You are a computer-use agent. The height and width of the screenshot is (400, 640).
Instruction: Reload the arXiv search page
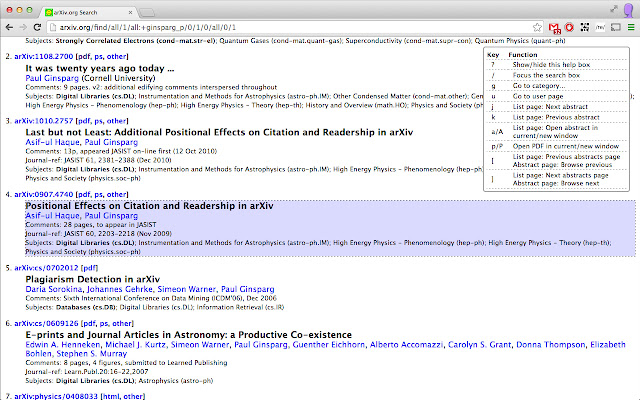coord(37,27)
